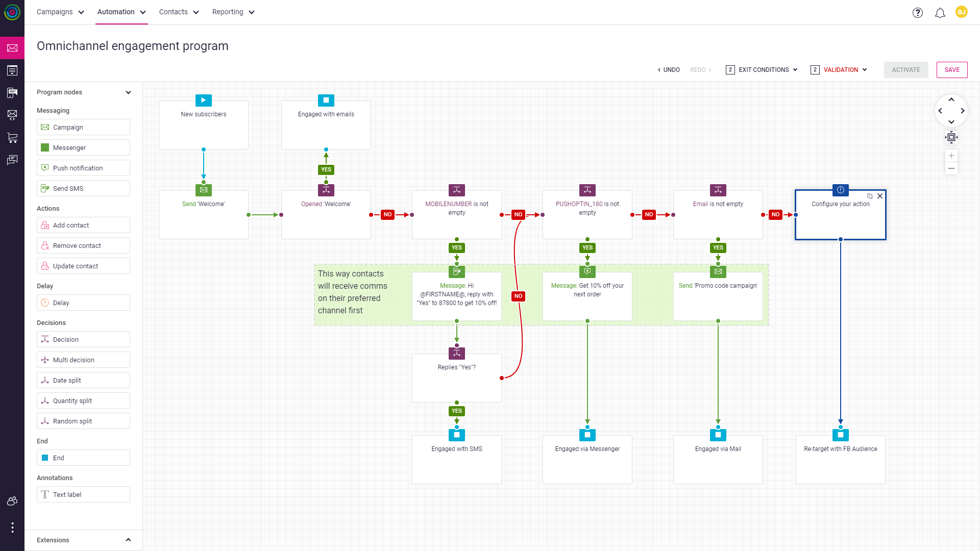
Task: Collapse the Program nodes panel
Action: pyautogui.click(x=128, y=92)
